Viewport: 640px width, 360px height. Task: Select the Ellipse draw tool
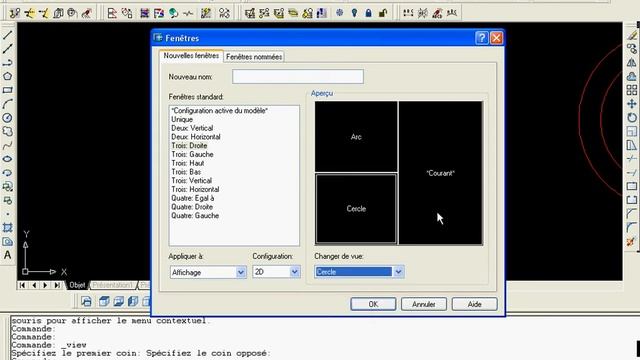click(7, 159)
